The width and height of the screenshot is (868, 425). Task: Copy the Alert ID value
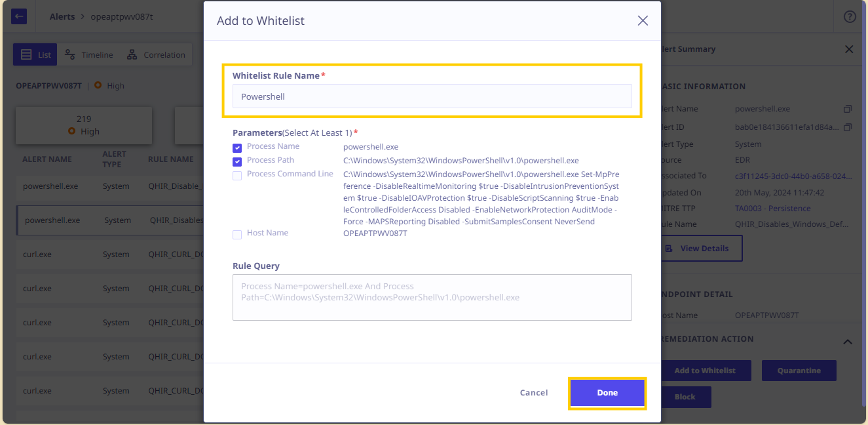[848, 127]
